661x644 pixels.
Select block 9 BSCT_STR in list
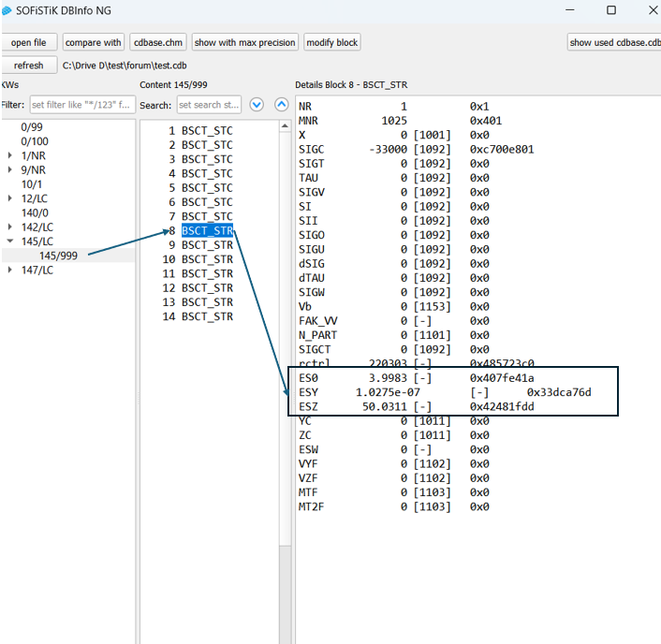point(207,245)
